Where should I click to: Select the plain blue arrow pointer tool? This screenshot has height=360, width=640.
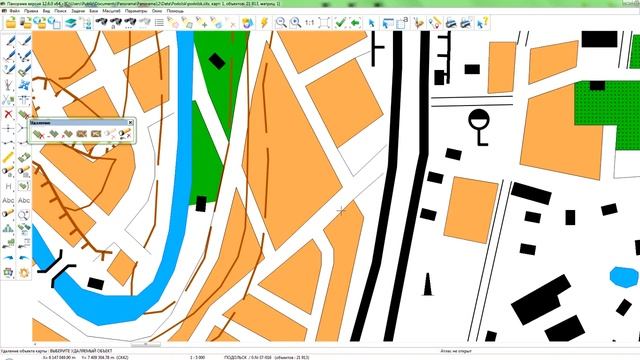371,23
